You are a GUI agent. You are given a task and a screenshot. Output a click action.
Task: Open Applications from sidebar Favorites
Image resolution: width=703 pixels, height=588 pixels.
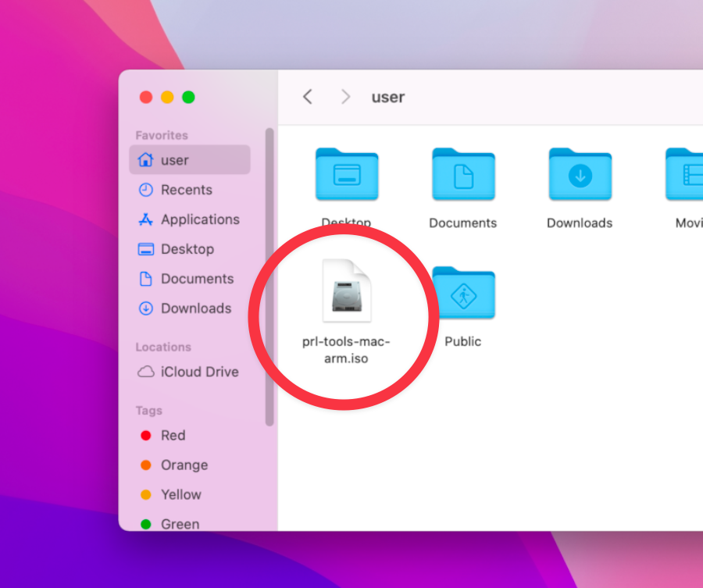(199, 219)
